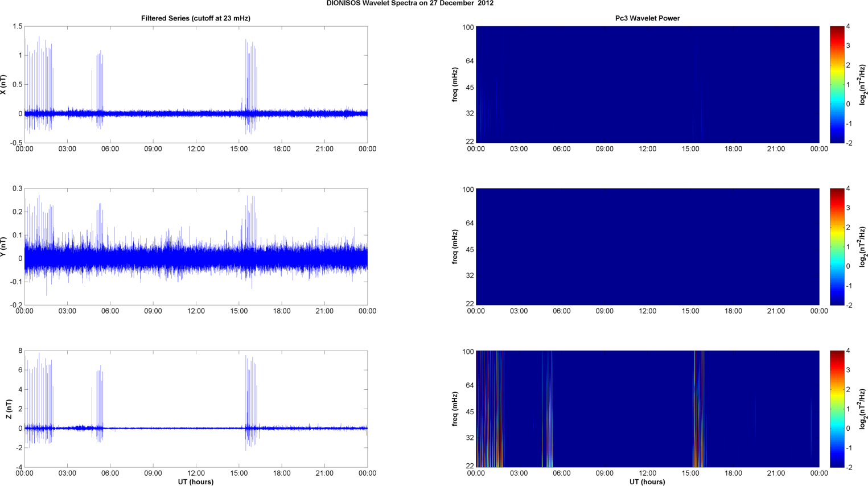Click the '-0.2' tick on the Y (nT) axis
Image resolution: width=868 pixels, height=486 pixels.
(x=16, y=305)
